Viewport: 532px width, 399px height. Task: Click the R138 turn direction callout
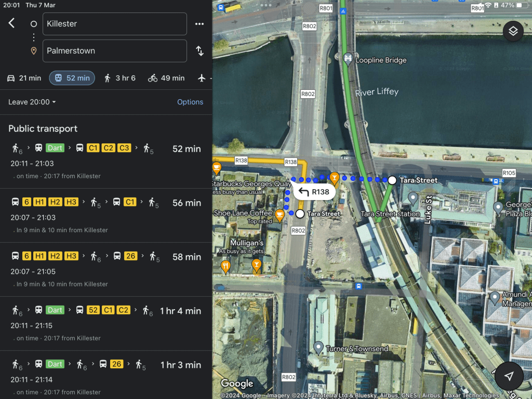tap(315, 192)
